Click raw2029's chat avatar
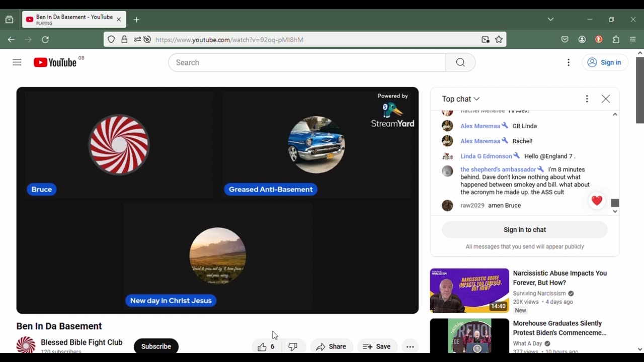 [447, 205]
